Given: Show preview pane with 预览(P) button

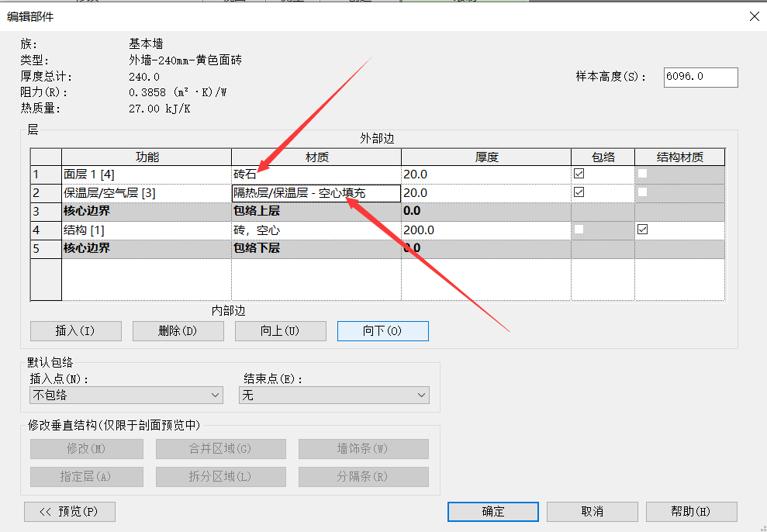Looking at the screenshot, I should 70,512.
